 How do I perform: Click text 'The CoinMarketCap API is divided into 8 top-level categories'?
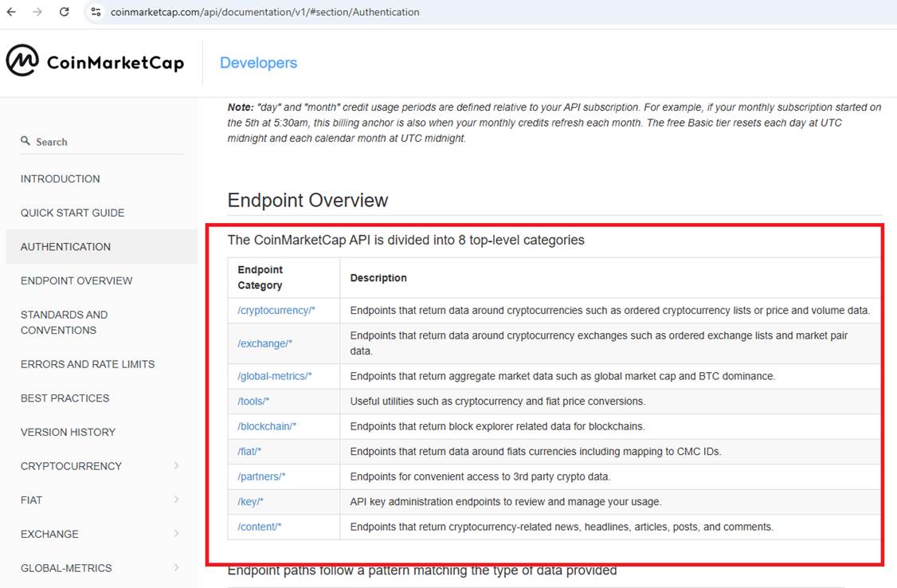coord(406,241)
